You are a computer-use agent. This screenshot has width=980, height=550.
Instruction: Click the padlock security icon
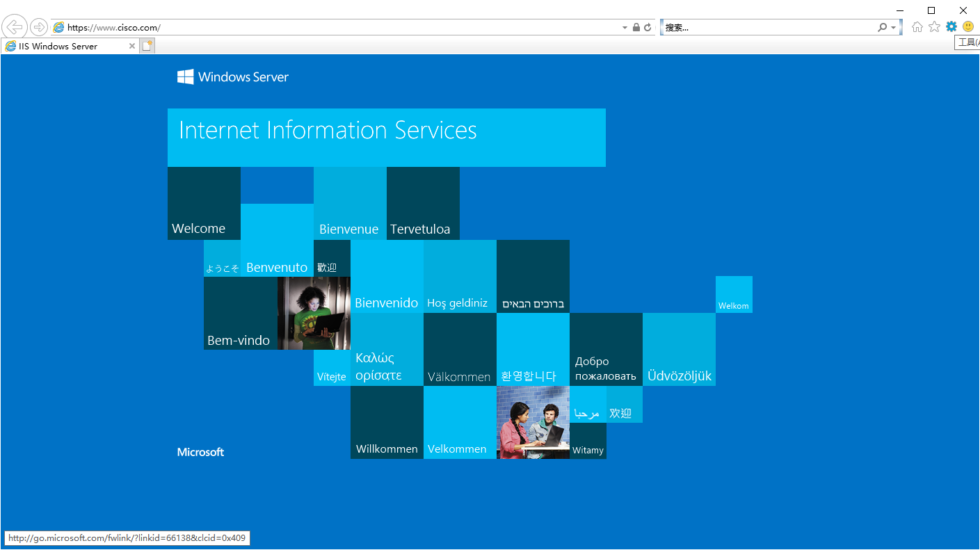636,27
